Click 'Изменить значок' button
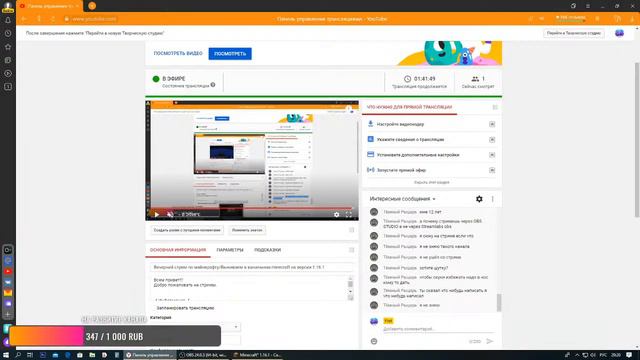Image resolution: width=640 pixels, height=360 pixels. tap(247, 230)
